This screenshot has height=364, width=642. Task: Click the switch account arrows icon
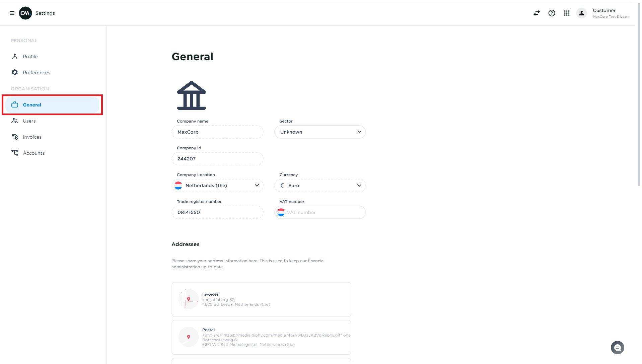pos(537,13)
